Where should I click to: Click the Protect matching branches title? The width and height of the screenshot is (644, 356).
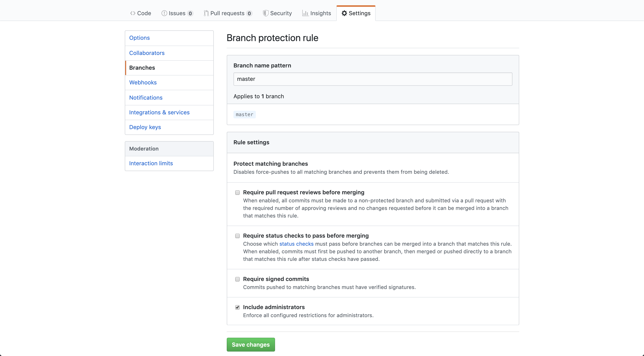click(271, 164)
